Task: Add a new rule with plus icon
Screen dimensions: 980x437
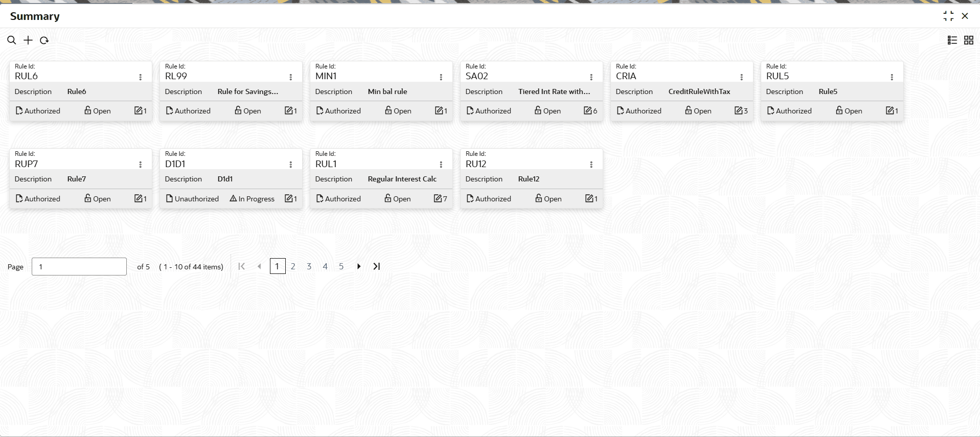Action: coord(28,40)
